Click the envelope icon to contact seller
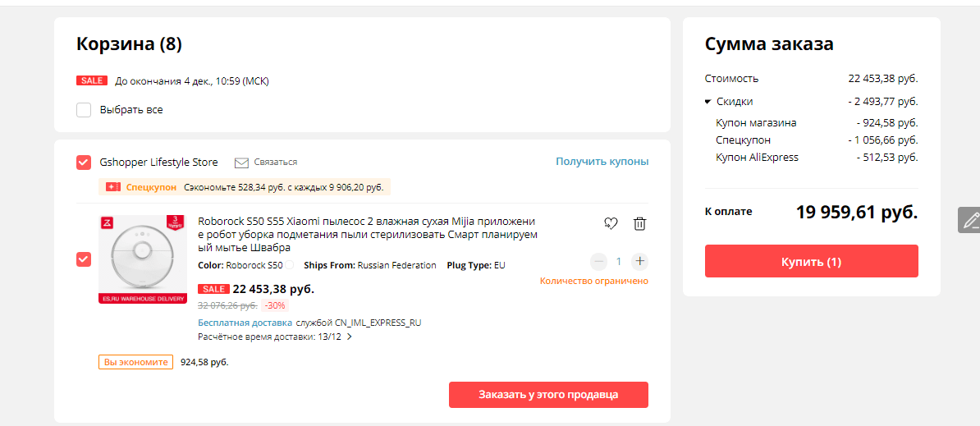The height and width of the screenshot is (426, 980). click(x=241, y=163)
